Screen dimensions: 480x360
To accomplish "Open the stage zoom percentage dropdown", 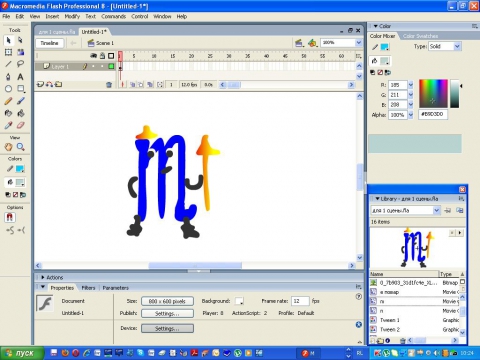I will [x=359, y=43].
